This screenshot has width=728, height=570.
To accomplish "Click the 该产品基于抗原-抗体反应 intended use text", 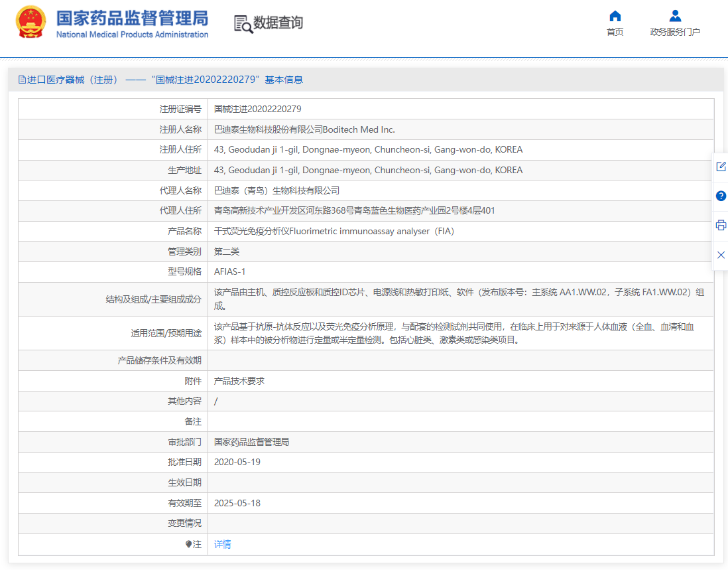I will 454,333.
